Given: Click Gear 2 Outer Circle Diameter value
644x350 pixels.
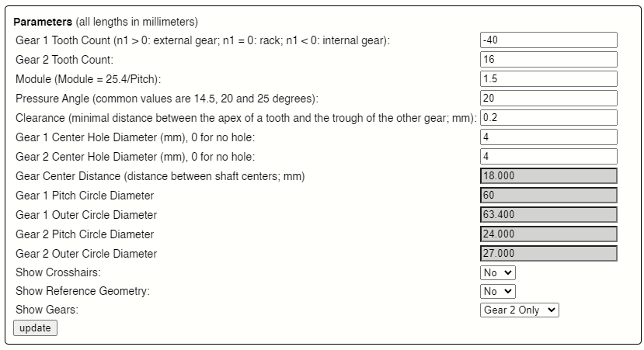Looking at the screenshot, I should pyautogui.click(x=548, y=254).
